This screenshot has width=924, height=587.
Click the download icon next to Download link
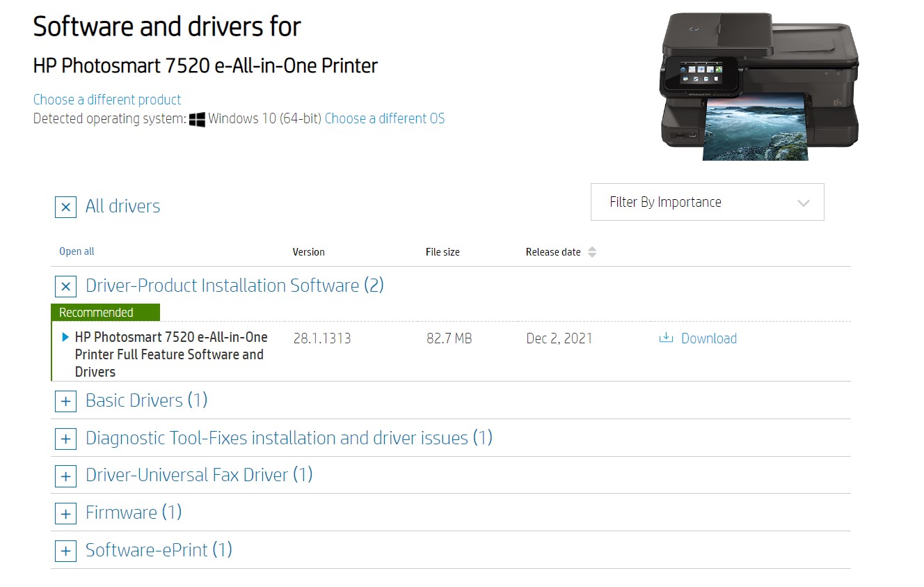[665, 338]
